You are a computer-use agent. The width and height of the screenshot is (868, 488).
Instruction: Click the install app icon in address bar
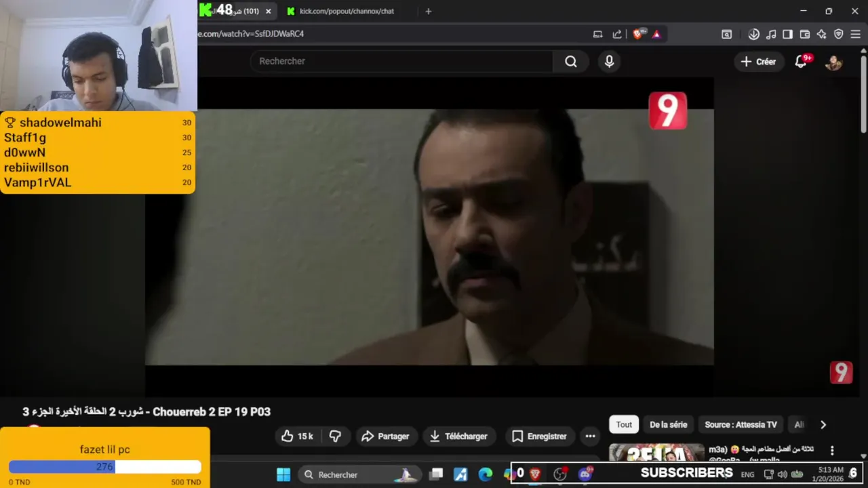tap(597, 34)
